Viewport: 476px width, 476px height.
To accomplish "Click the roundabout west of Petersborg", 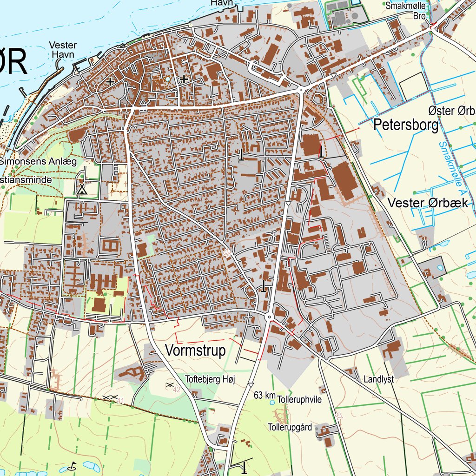I will pyautogui.click(x=301, y=90).
